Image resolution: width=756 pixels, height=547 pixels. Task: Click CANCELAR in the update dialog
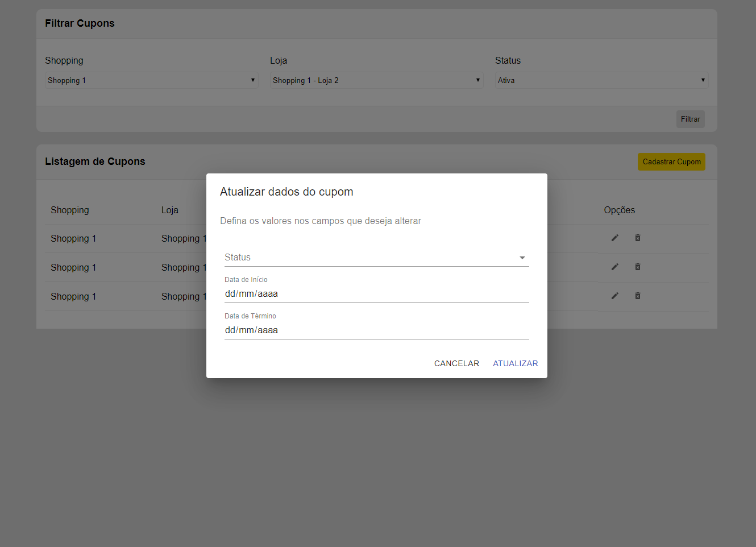[456, 363]
